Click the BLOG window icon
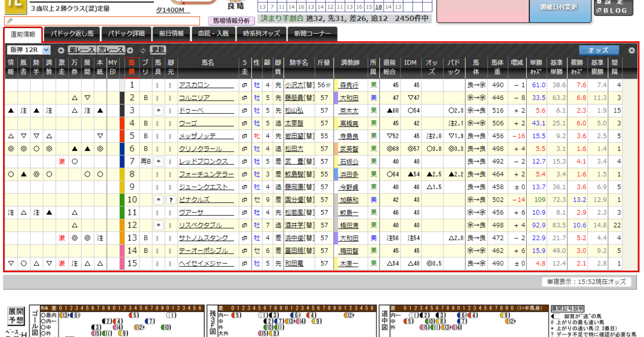This screenshot has height=337, width=644. coord(599,10)
